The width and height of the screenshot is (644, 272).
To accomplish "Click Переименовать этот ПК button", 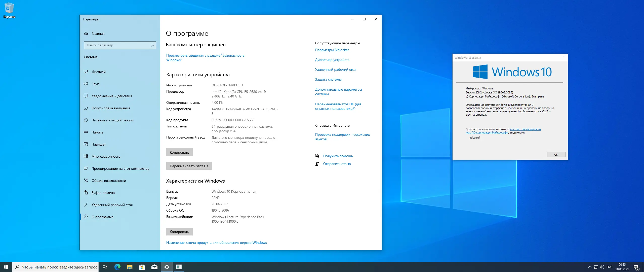I will point(189,166).
